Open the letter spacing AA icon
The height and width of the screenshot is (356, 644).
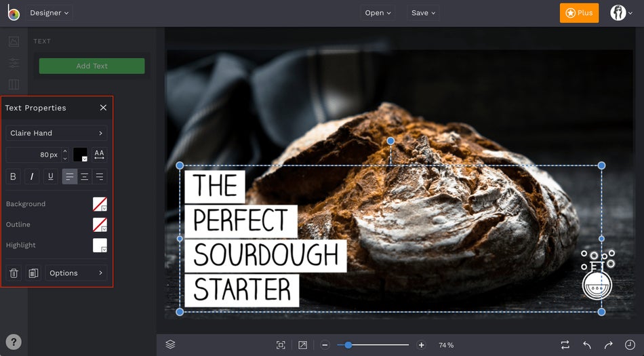[100, 155]
